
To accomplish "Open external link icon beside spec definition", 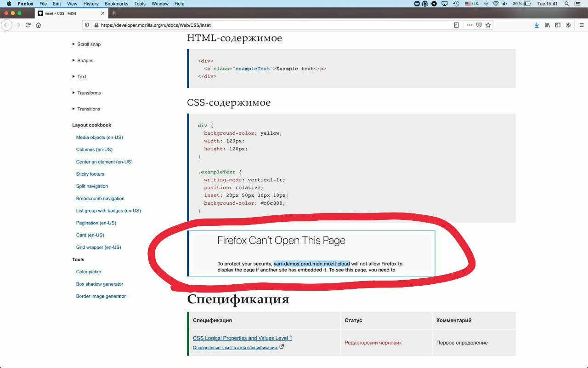I will tap(282, 347).
